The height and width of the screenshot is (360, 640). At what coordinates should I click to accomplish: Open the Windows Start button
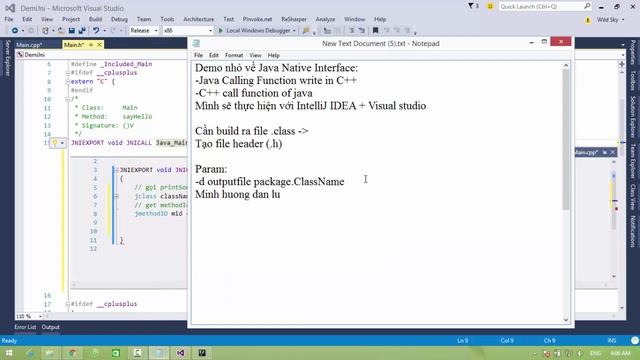(x=9, y=353)
